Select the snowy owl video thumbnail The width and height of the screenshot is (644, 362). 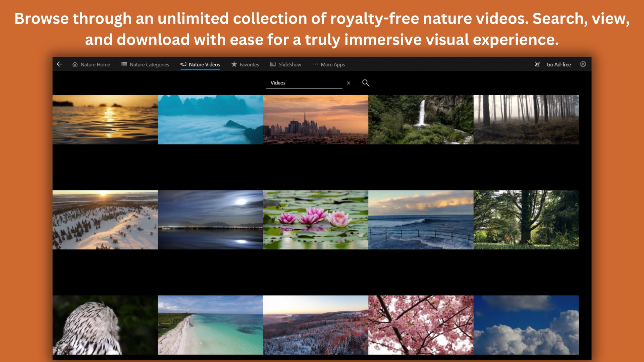point(105,324)
